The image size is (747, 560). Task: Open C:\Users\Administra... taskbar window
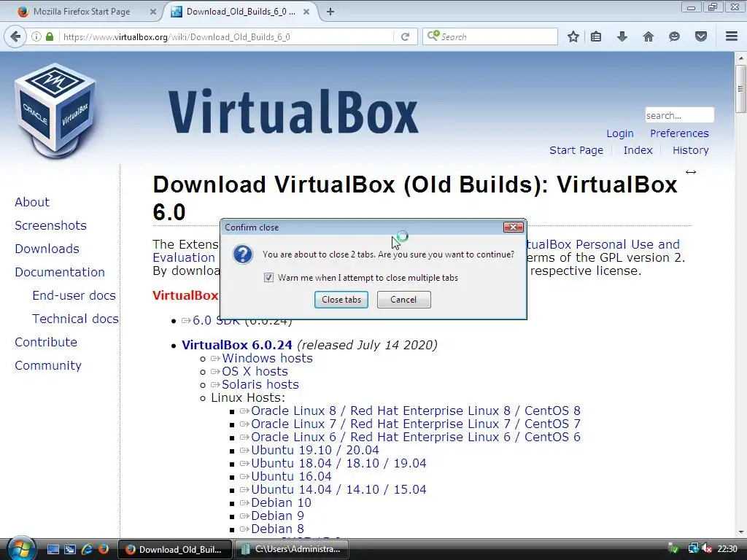(x=291, y=550)
